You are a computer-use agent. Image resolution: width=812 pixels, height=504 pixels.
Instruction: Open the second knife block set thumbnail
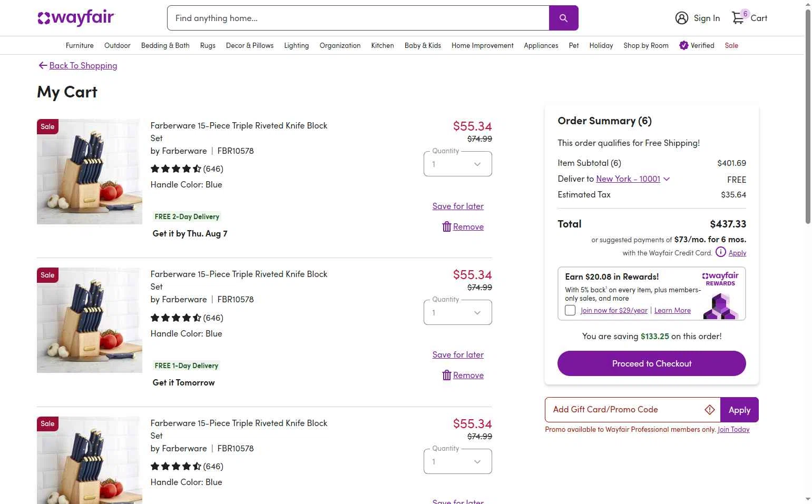[x=90, y=320]
